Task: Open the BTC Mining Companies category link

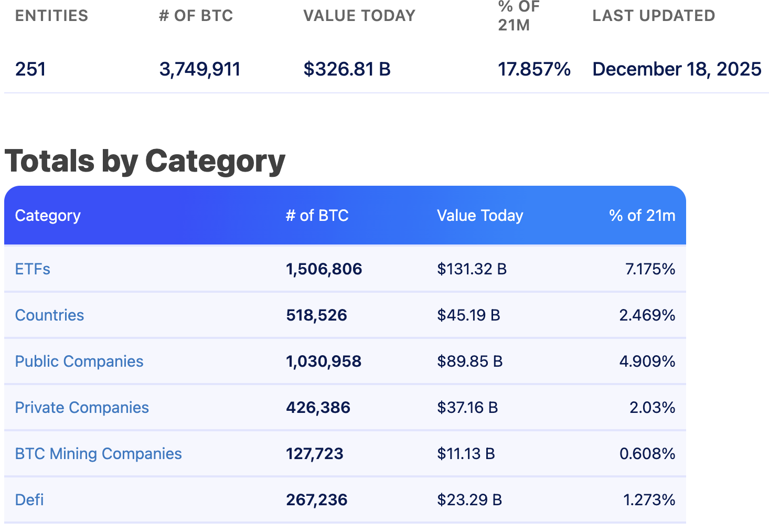Action: [x=99, y=453]
